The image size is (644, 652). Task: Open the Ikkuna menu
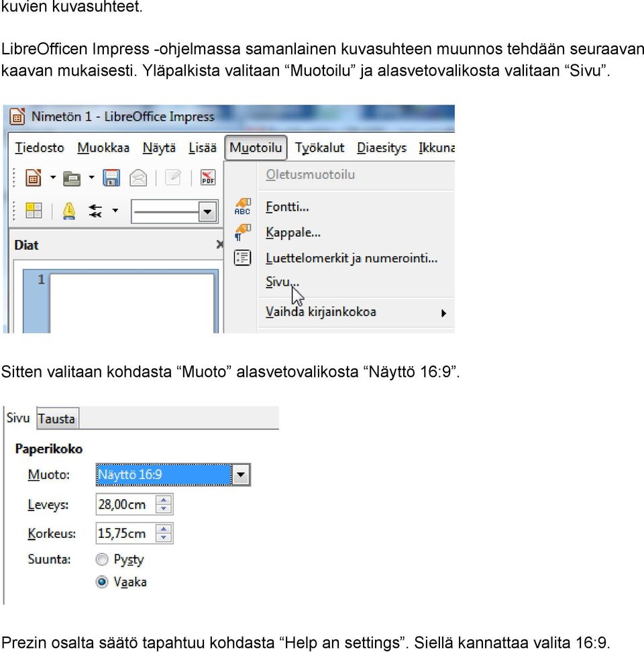click(437, 148)
